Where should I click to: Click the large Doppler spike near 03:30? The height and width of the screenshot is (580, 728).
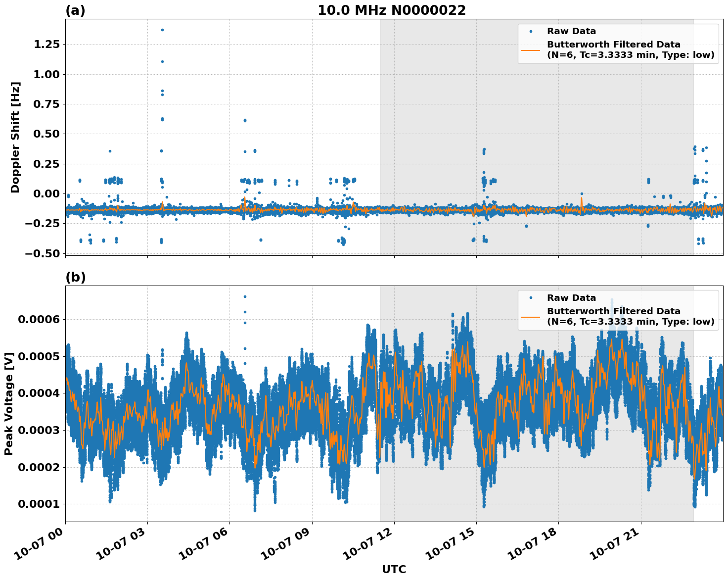pos(162,30)
